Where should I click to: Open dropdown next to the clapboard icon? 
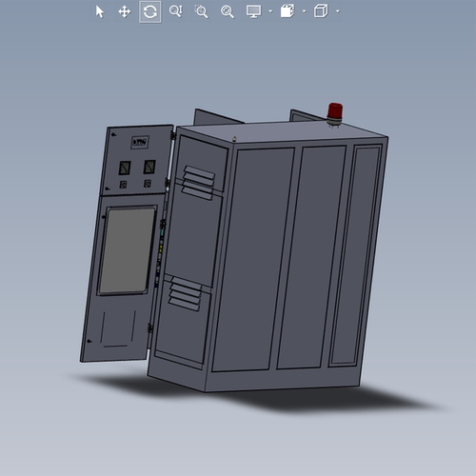305,11
